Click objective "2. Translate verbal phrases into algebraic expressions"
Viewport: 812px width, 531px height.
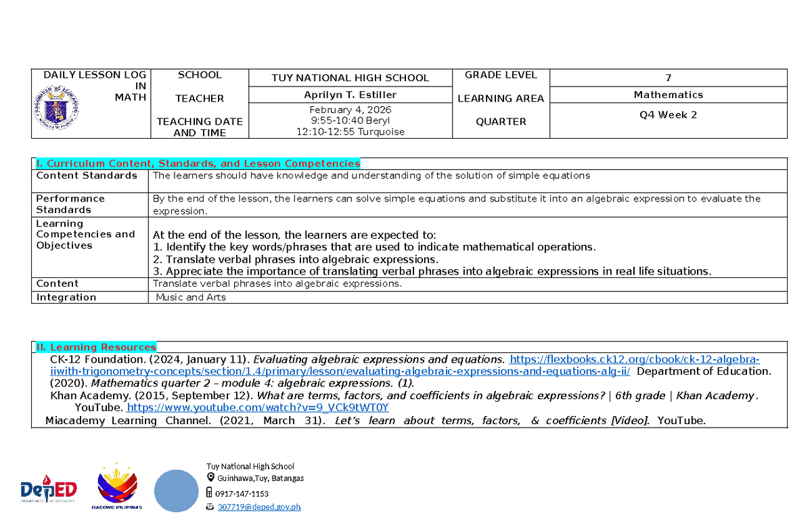click(x=296, y=259)
